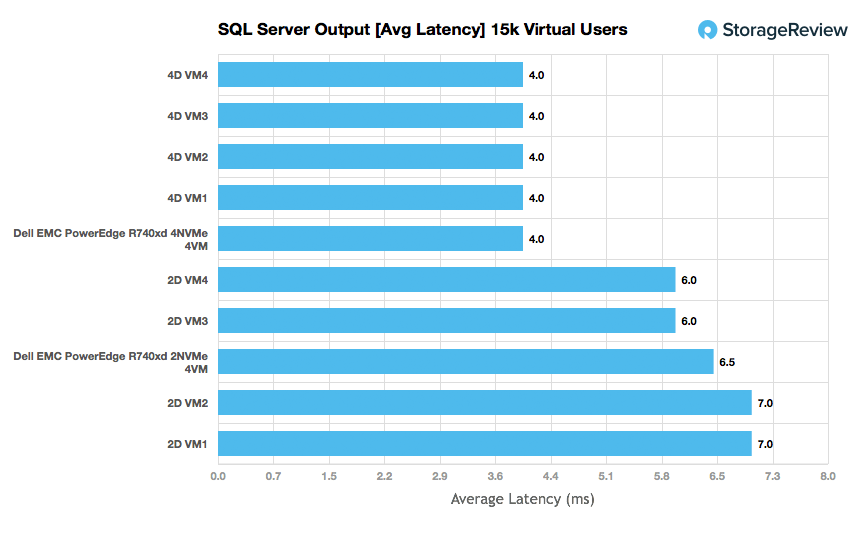This screenshot has width=850, height=535.
Task: Click the 0.7 x-axis tick label
Action: pyautogui.click(x=274, y=476)
